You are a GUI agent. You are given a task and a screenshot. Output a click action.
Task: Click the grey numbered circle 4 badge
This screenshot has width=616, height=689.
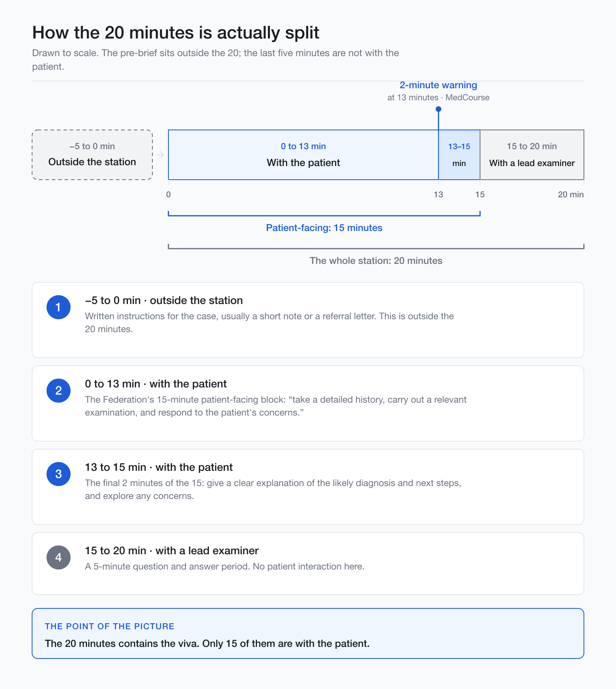pos(59,557)
